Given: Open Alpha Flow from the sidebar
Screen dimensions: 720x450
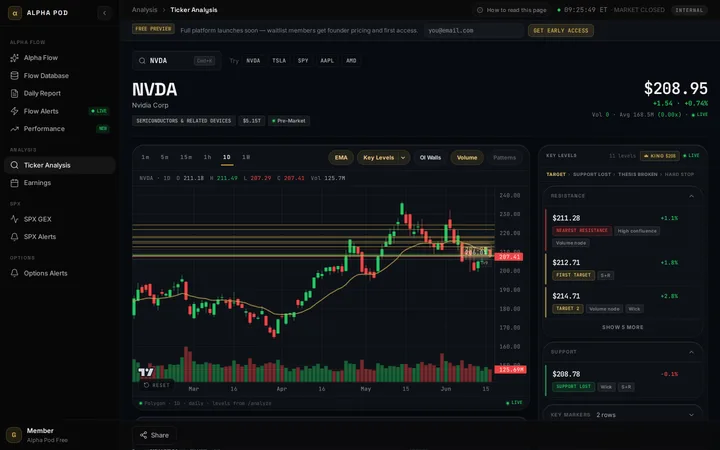Looking at the screenshot, I should click(x=60, y=58).
